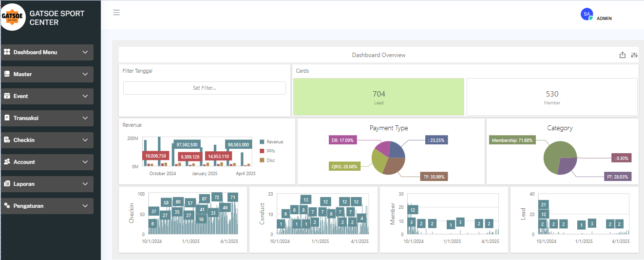Click the Set Filter... button

[x=205, y=88]
